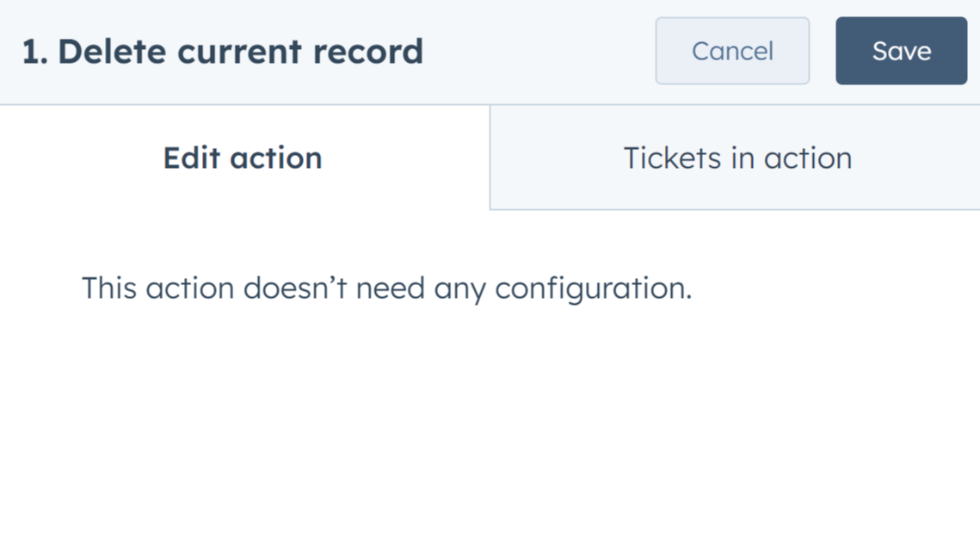
Task: Save the Delete current record action
Action: pos(901,51)
